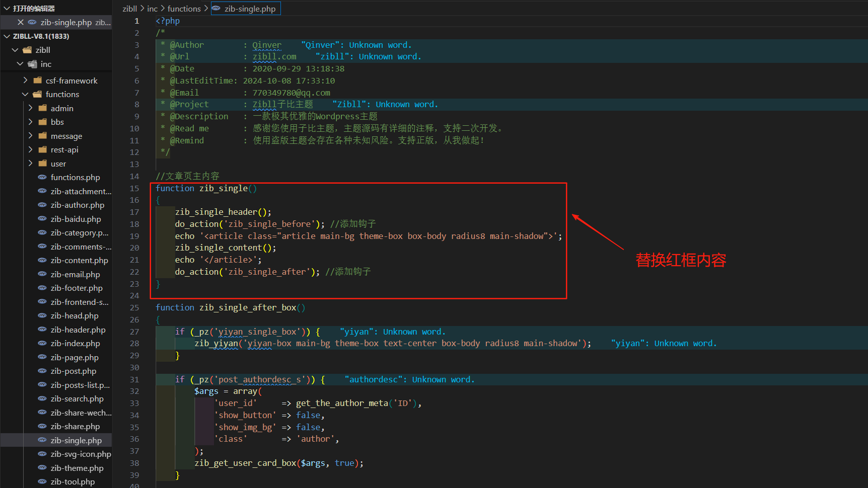868x488 pixels.
Task: Open zib-header.php from the file tree
Action: tap(78, 330)
